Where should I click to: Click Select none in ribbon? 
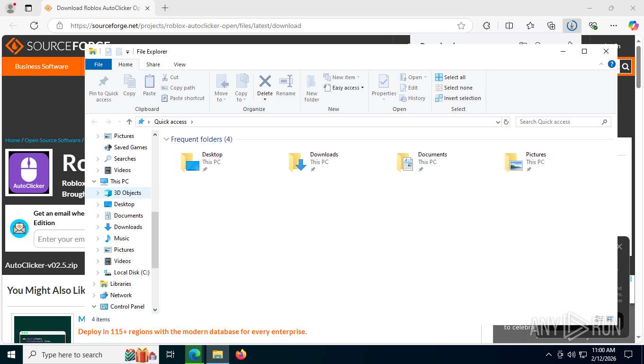454,88
